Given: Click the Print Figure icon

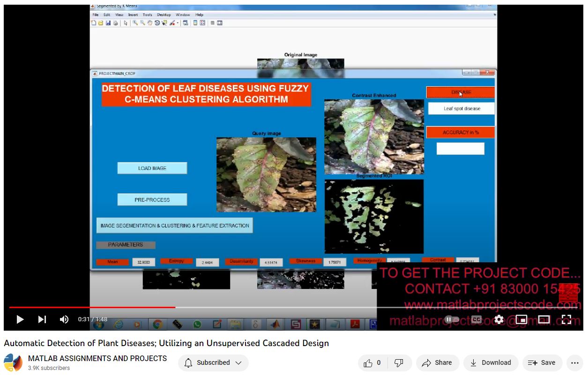Looking at the screenshot, I should pos(115,23).
